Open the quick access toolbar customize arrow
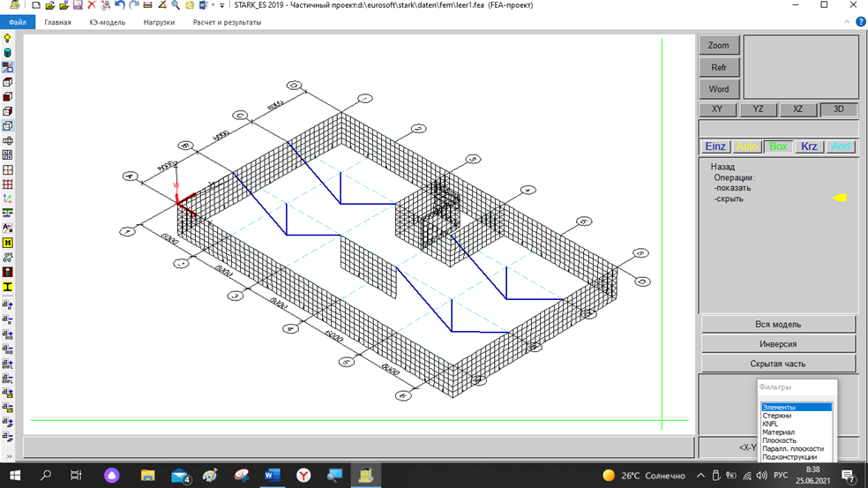Screen dimensions: 868x488 tap(222, 5)
